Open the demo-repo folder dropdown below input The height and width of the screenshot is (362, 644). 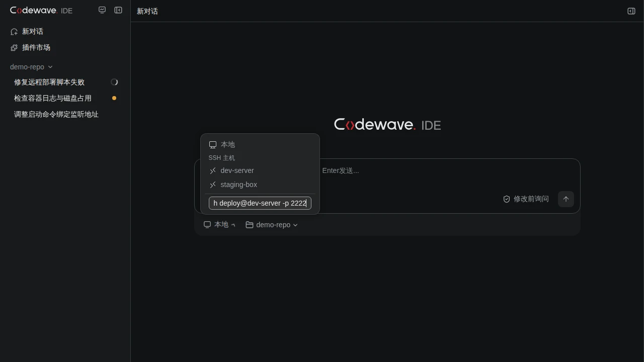coord(272,225)
